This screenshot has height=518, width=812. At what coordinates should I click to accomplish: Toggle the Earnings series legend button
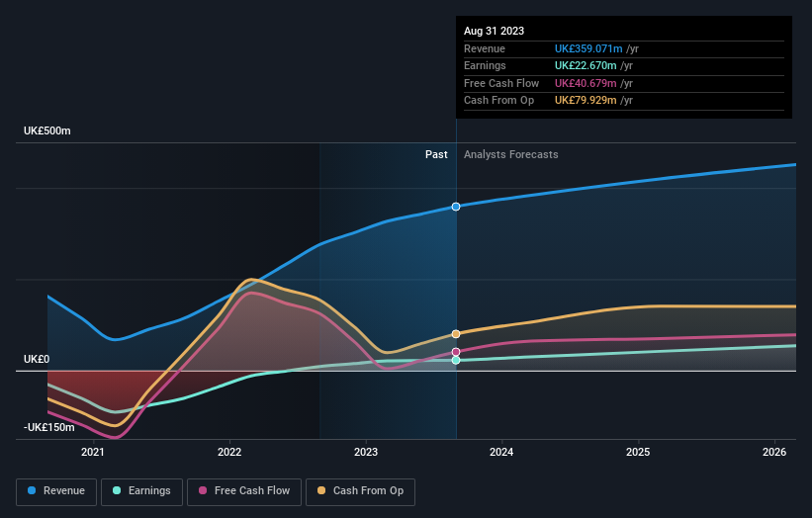tap(141, 491)
